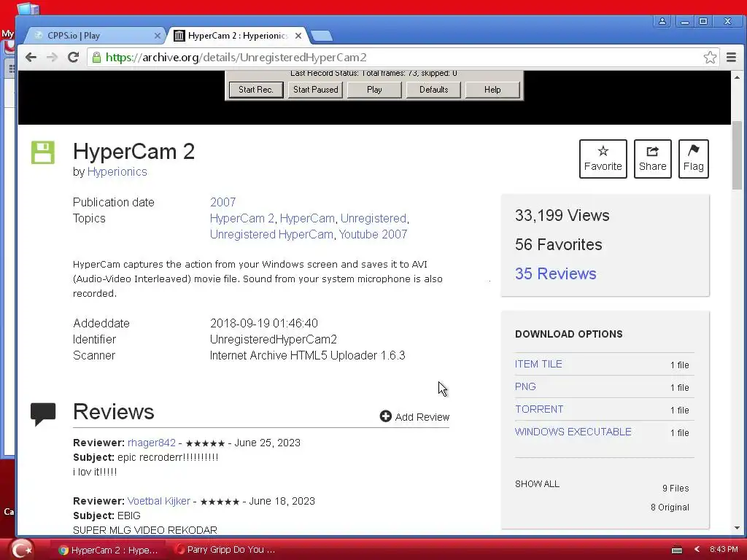Open the Chrome hamburger menu
747x560 pixels.
click(x=731, y=58)
